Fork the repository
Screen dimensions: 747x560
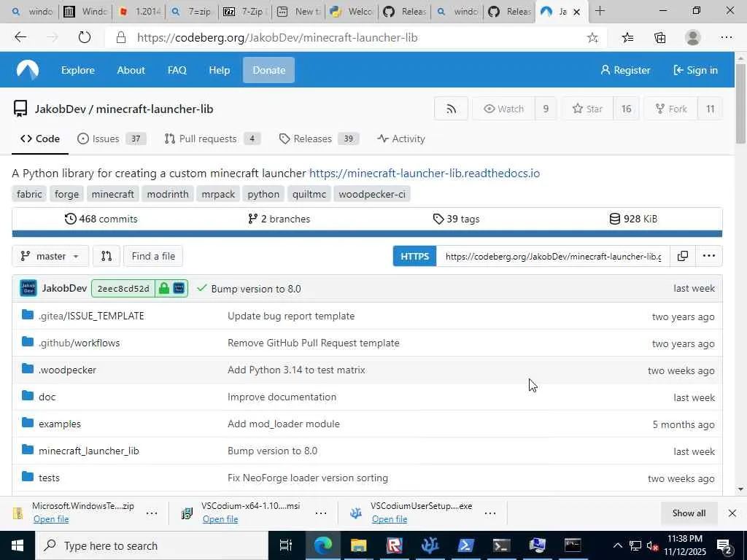click(x=671, y=109)
